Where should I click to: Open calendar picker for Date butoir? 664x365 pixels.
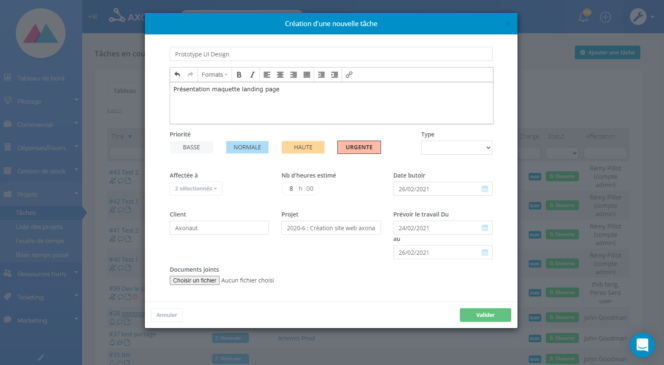[x=485, y=189]
